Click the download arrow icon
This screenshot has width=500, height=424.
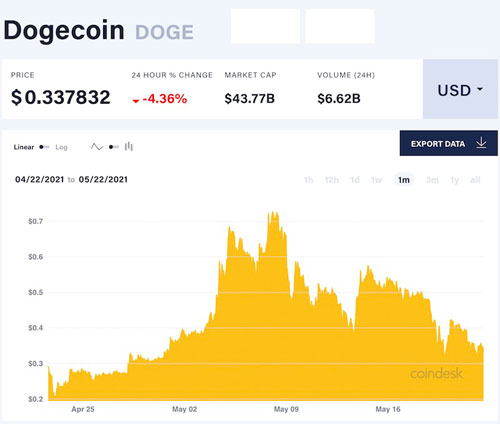[x=481, y=143]
